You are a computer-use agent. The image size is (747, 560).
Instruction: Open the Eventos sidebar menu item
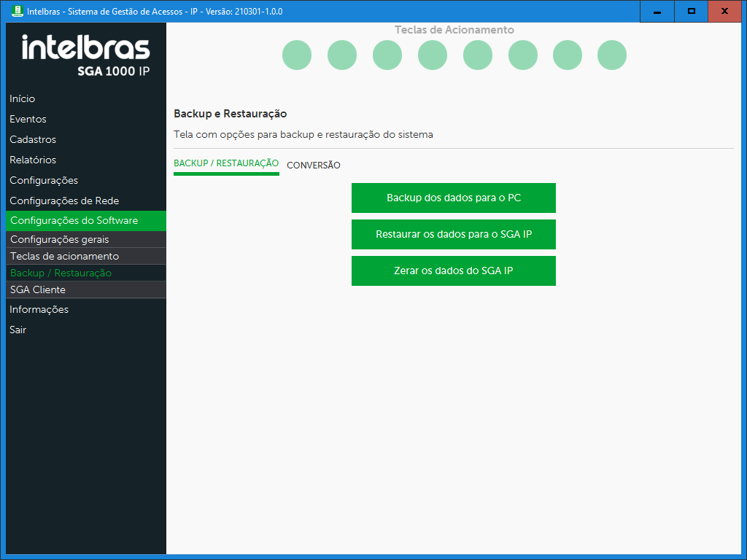(x=28, y=119)
